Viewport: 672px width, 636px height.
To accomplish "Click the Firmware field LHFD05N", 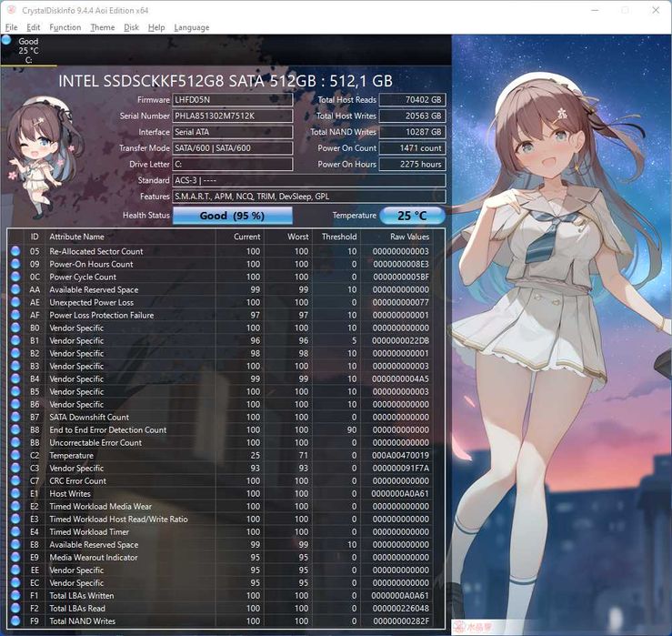I will pos(232,100).
